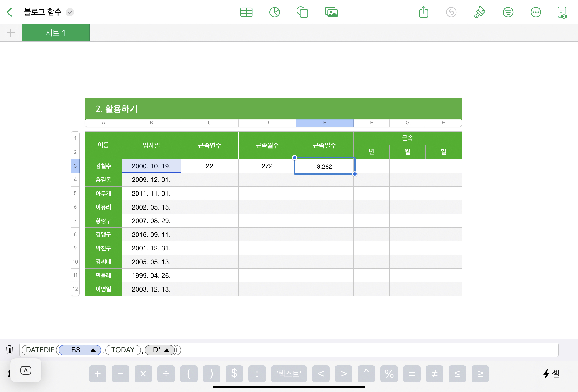This screenshot has height=392, width=578.
Task: Toggle the reading view document icon
Action: pos(562,12)
